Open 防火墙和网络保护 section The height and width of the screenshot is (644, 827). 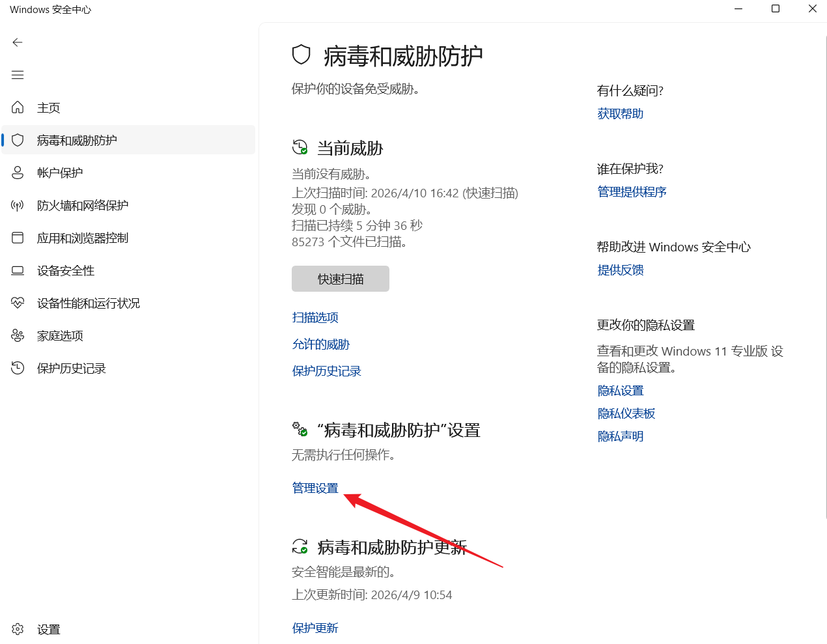click(x=128, y=205)
